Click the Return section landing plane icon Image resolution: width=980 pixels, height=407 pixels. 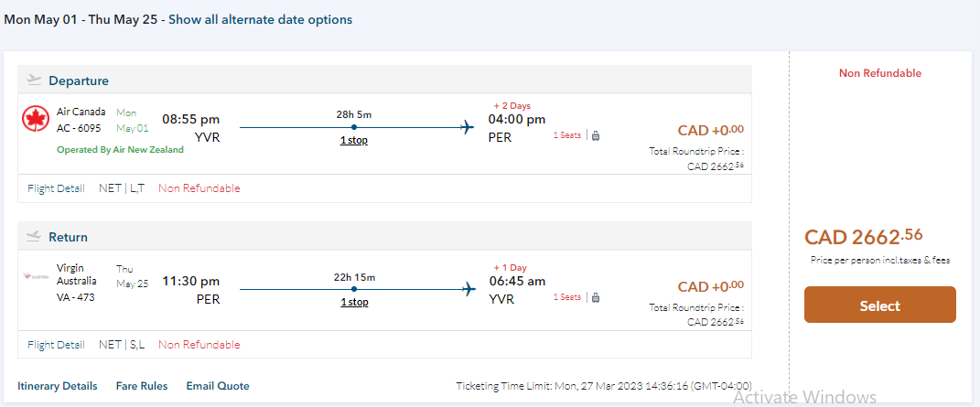click(35, 236)
